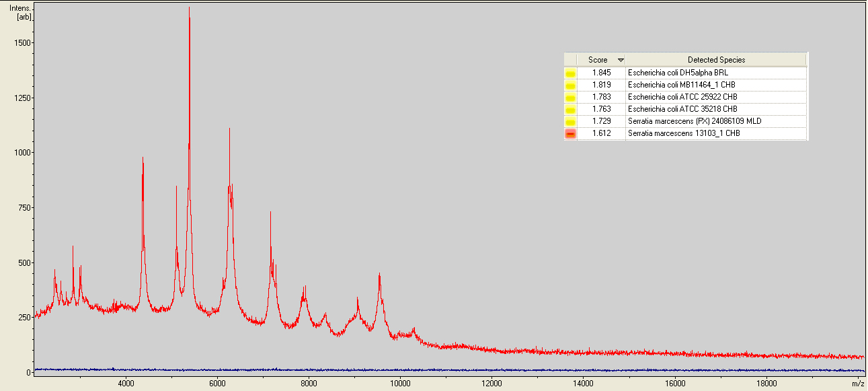This screenshot has width=868, height=391.
Task: Click the yellow indicator beside score 1.819
Action: pyautogui.click(x=570, y=85)
